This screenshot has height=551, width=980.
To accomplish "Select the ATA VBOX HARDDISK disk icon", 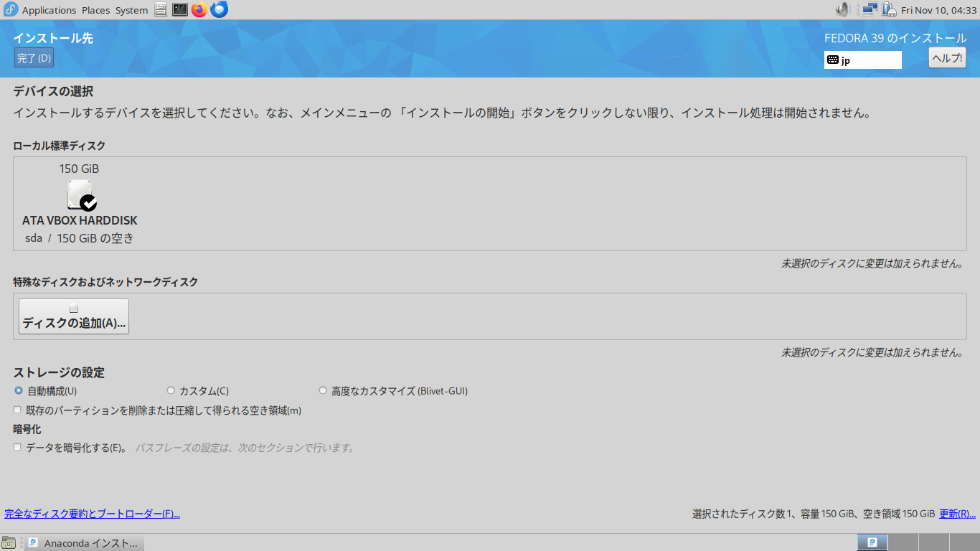I will coord(81,195).
